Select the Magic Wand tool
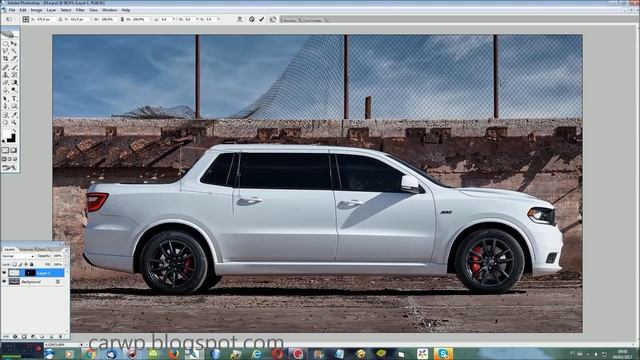Image resolution: width=640 pixels, height=360 pixels. [14, 51]
